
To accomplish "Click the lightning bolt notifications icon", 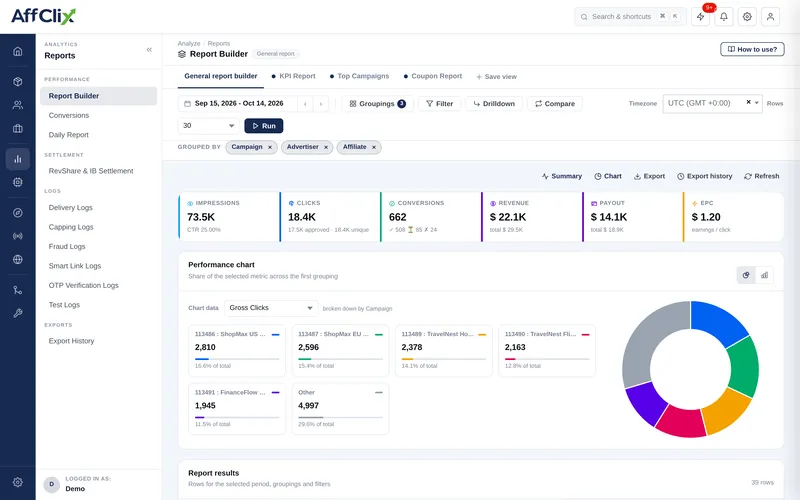I will click(701, 16).
